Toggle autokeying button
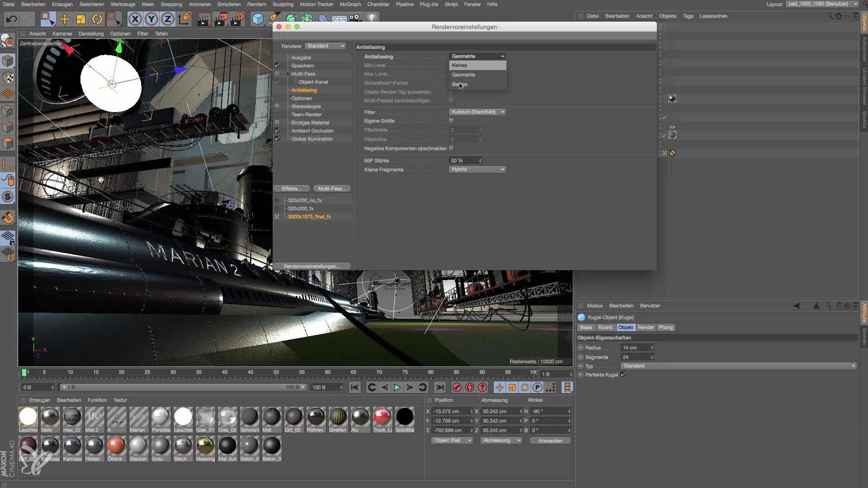 coord(470,387)
